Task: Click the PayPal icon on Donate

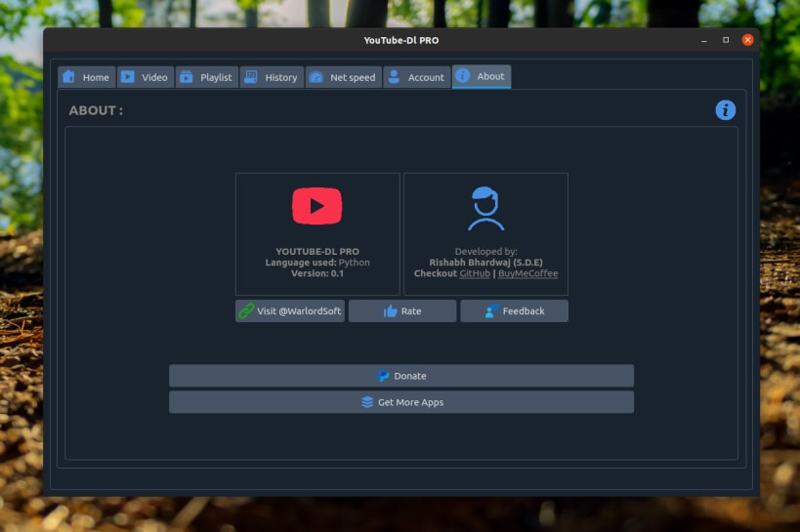Action: click(383, 376)
